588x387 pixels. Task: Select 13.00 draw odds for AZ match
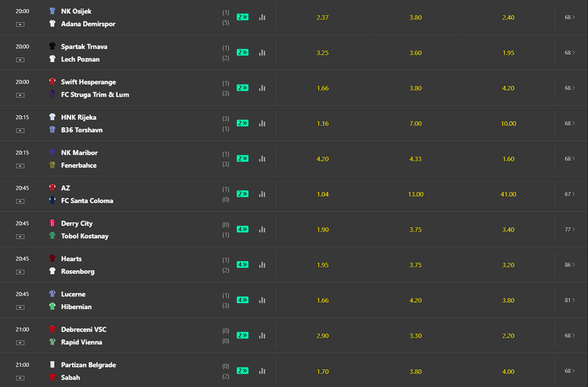[x=416, y=194]
